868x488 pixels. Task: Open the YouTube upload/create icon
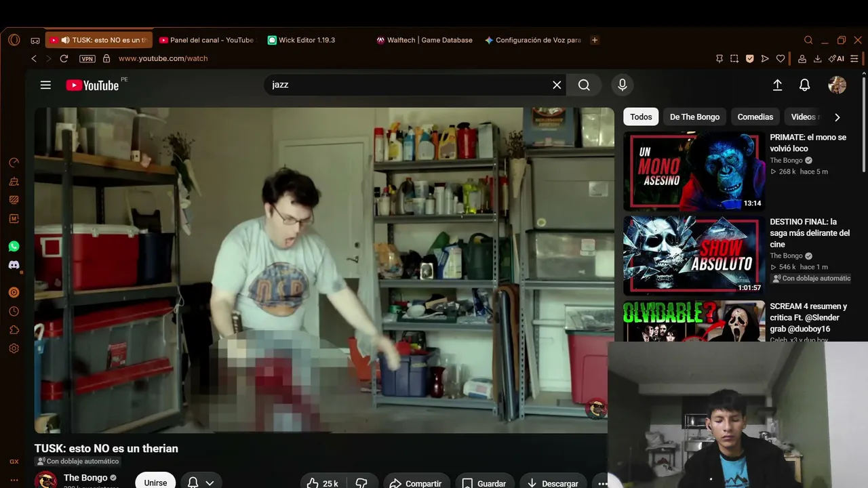tap(777, 85)
